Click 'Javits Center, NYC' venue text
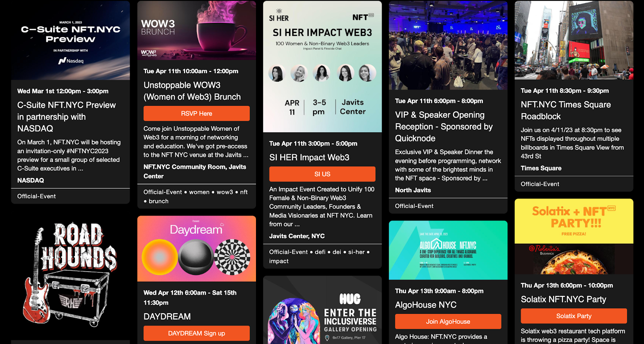This screenshot has height=344, width=644. (297, 236)
